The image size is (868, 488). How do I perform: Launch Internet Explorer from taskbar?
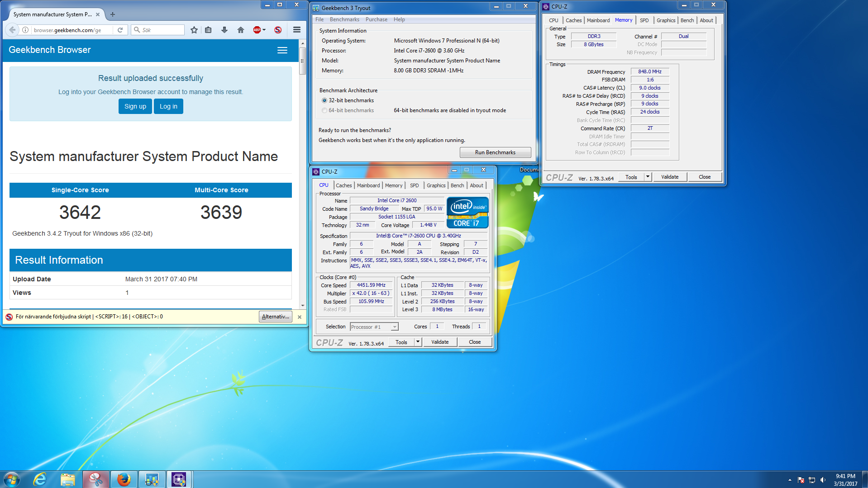point(40,479)
